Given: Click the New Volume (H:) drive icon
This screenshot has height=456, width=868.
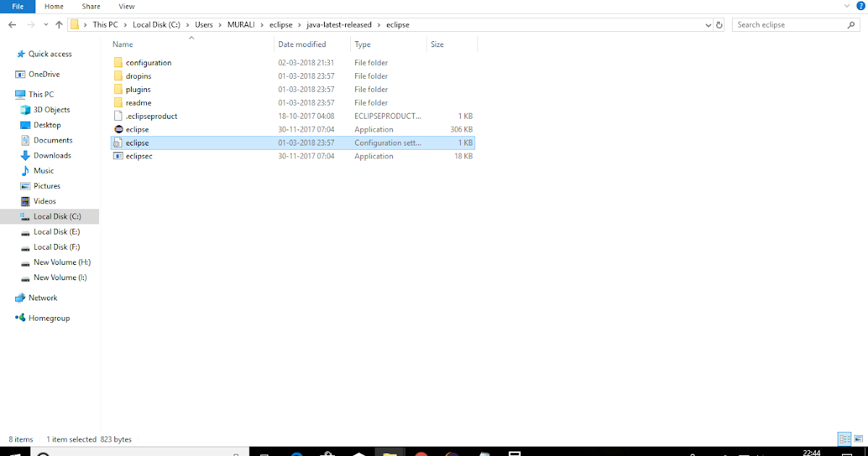Looking at the screenshot, I should pos(26,263).
